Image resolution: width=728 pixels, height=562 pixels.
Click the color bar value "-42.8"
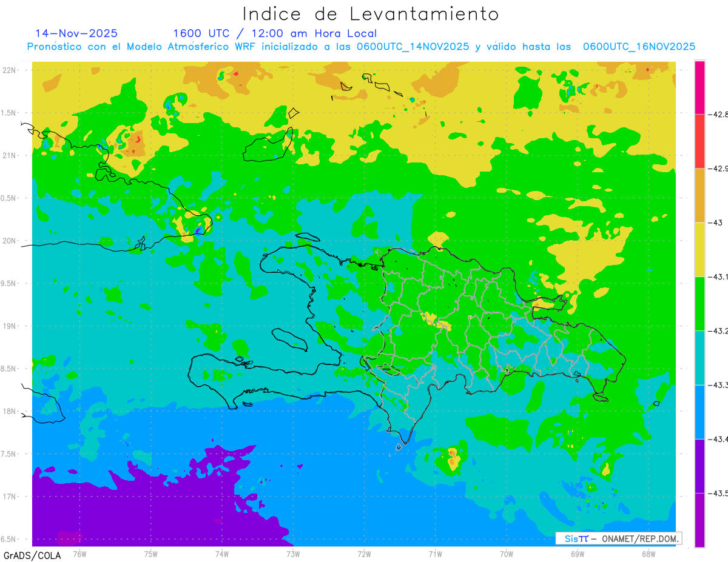[718, 114]
